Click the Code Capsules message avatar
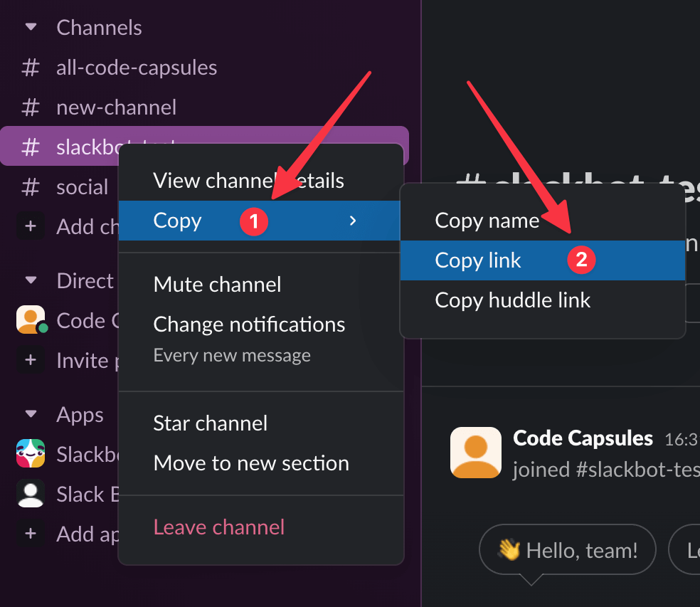 pos(475,452)
